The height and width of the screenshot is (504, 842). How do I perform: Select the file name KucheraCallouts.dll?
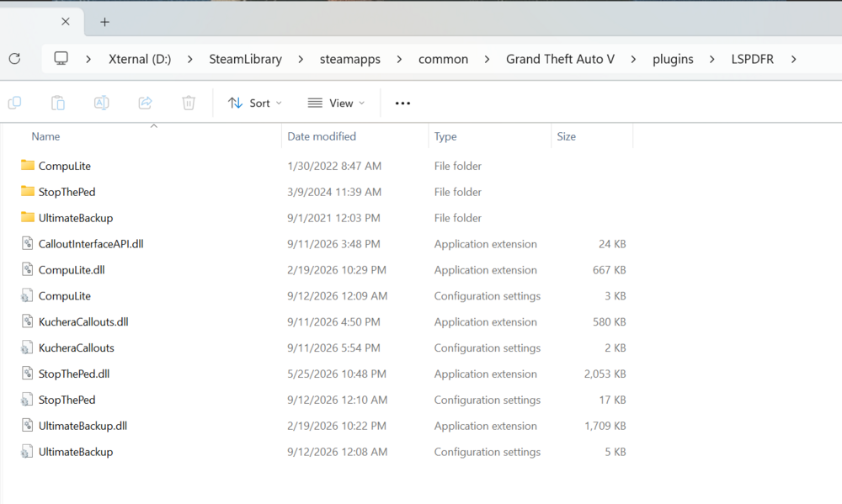click(x=83, y=321)
